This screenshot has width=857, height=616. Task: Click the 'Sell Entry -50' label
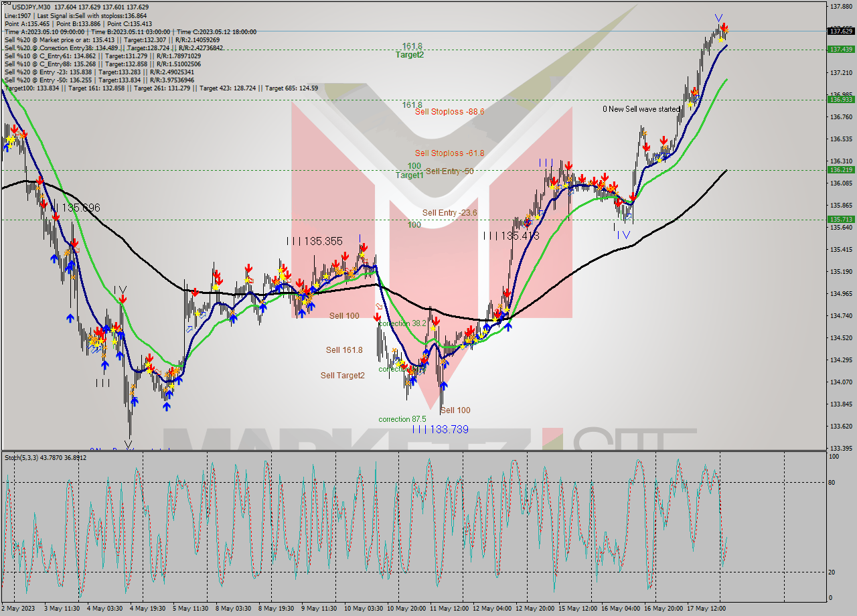[449, 171]
